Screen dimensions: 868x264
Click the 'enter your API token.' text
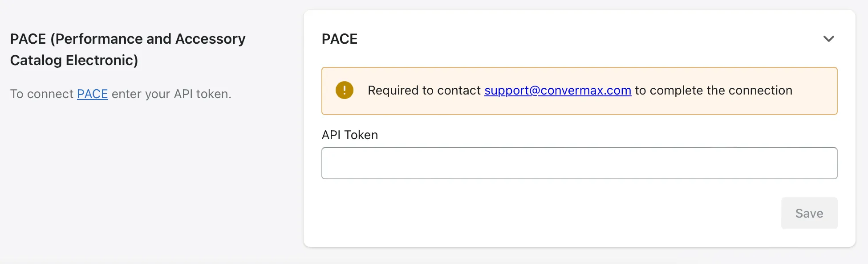171,94
